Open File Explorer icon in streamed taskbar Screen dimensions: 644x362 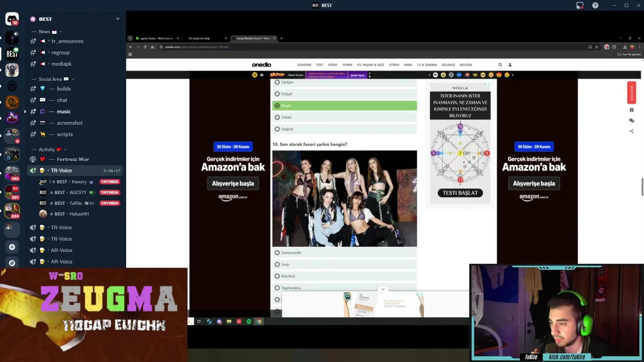click(229, 321)
